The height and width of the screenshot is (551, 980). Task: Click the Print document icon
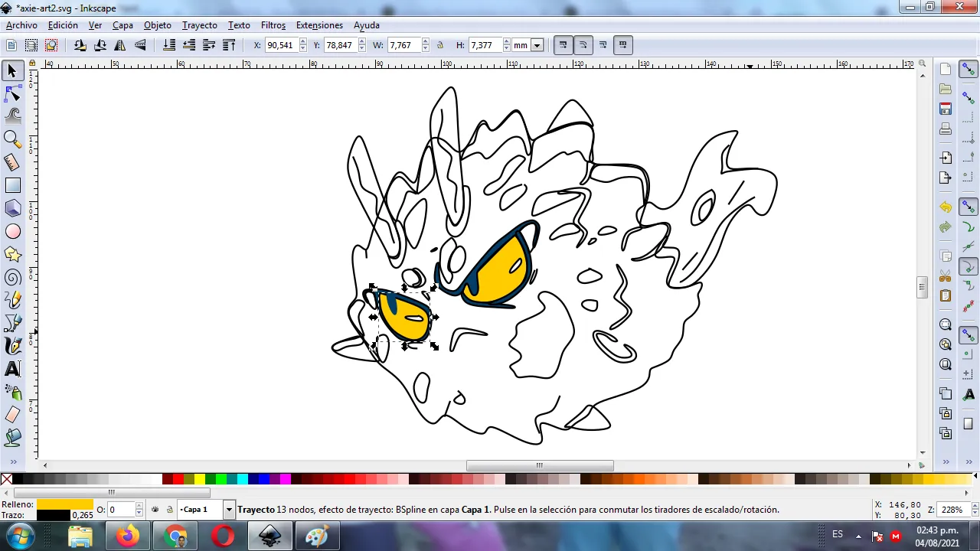coord(946,129)
